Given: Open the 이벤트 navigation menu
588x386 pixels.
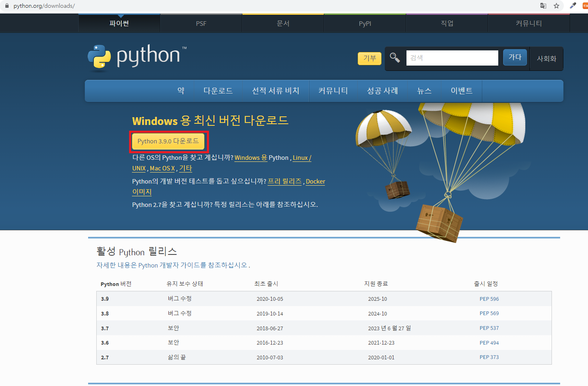Looking at the screenshot, I should click(461, 91).
